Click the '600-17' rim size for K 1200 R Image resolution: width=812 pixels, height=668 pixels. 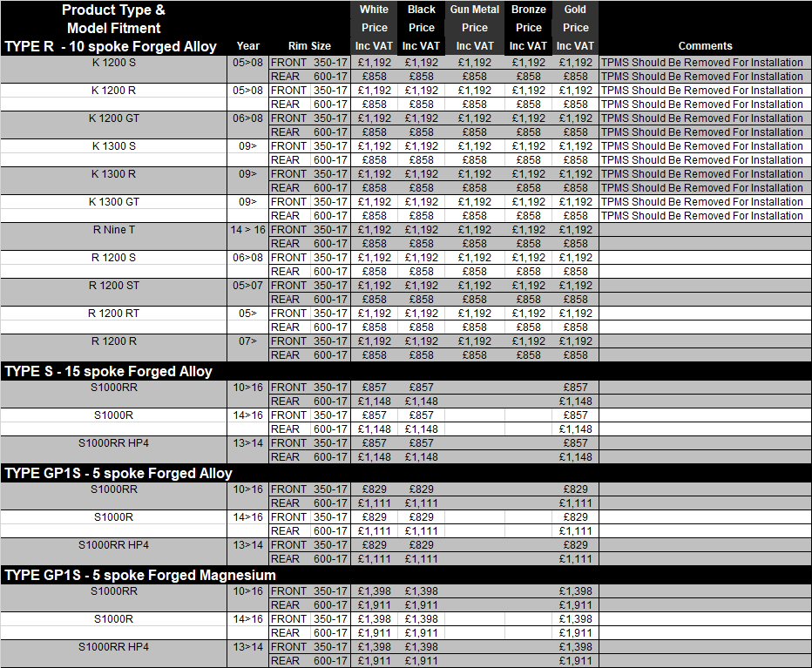tap(330, 105)
